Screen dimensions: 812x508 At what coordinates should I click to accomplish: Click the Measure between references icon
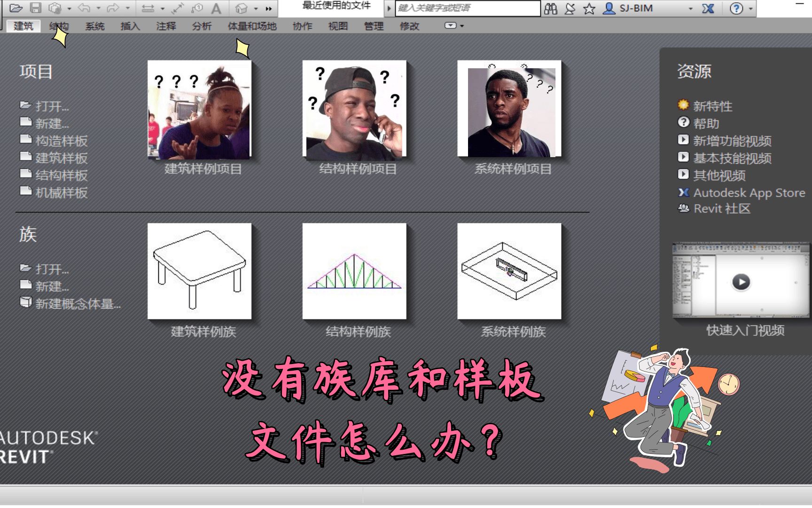coord(148,8)
